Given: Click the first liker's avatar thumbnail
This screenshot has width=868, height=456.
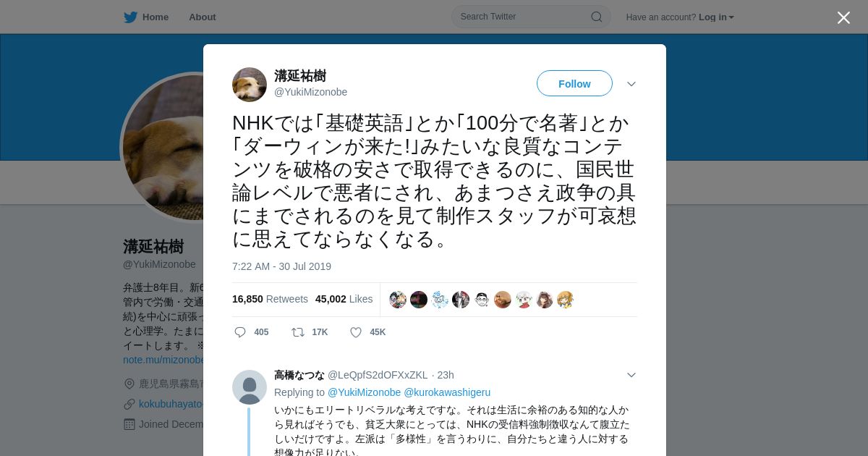Looking at the screenshot, I should click(x=398, y=300).
